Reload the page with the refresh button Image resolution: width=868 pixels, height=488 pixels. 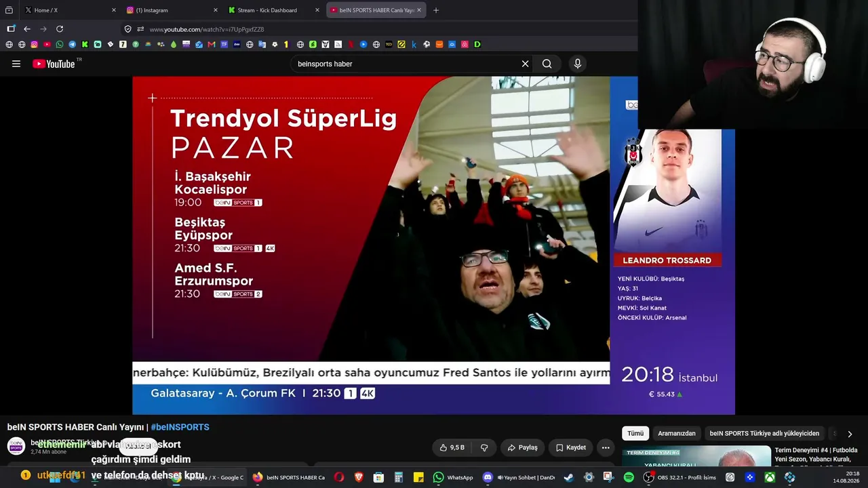pyautogui.click(x=60, y=29)
